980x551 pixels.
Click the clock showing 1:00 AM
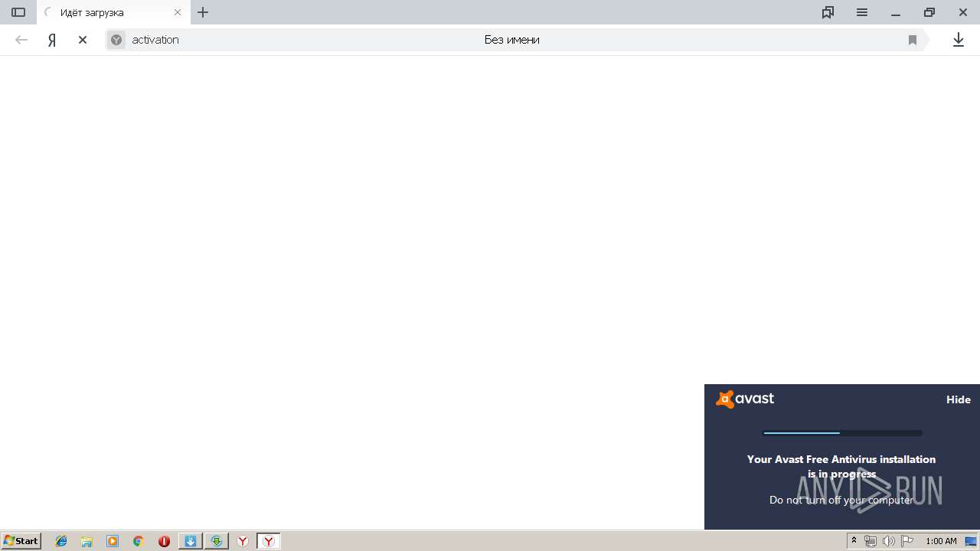(941, 541)
